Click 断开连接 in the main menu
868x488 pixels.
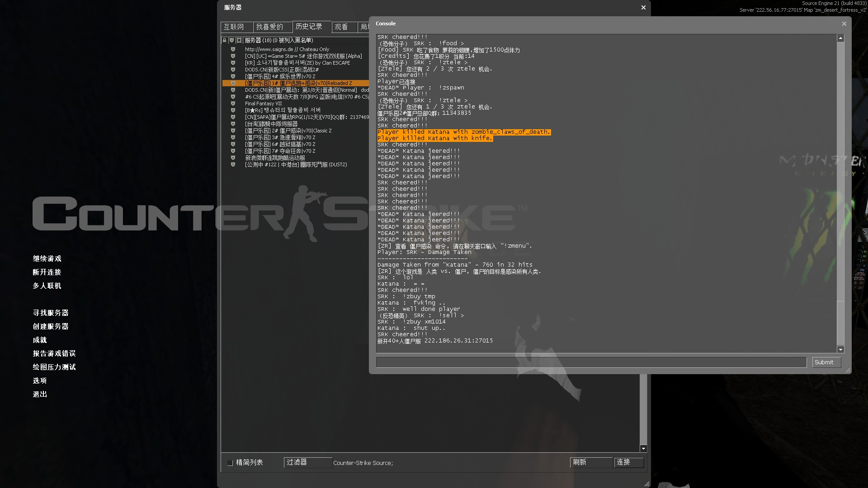[x=47, y=272]
